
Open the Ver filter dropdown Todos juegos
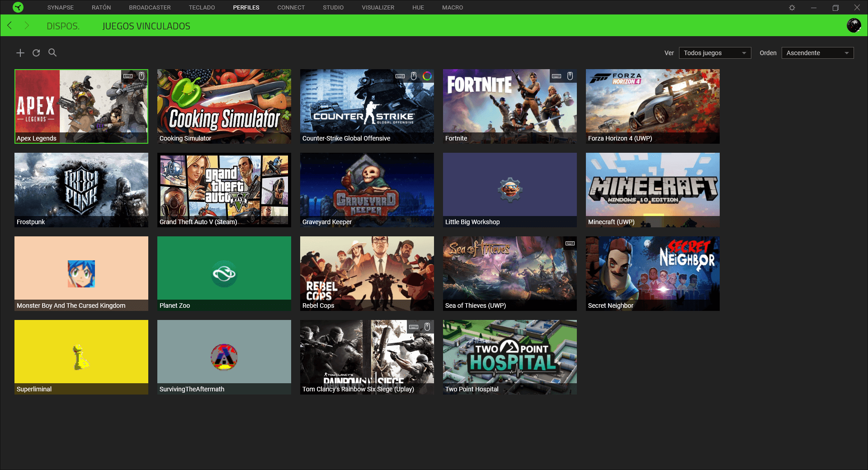[x=715, y=53]
